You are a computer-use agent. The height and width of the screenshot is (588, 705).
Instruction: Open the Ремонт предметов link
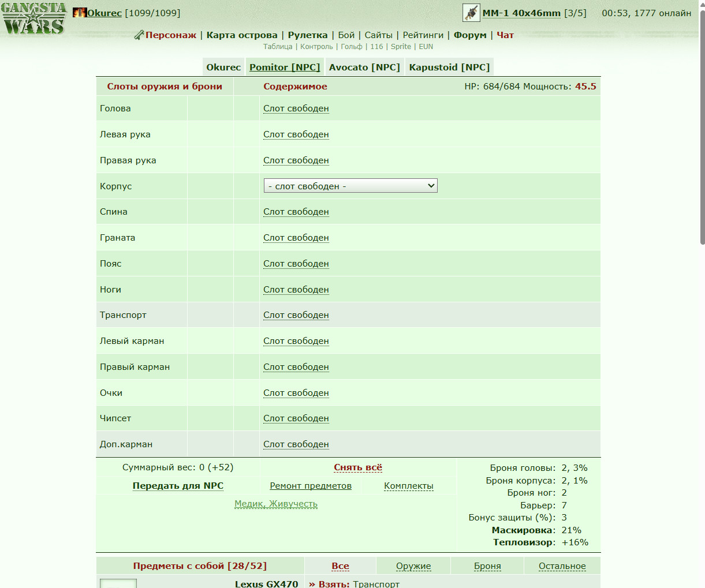[x=311, y=486]
